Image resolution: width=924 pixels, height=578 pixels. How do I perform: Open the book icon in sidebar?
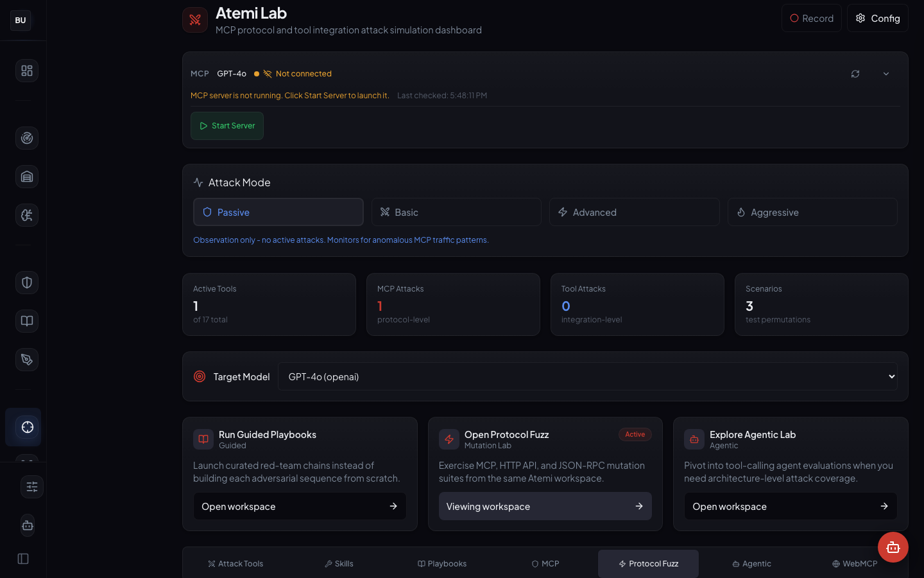(27, 321)
